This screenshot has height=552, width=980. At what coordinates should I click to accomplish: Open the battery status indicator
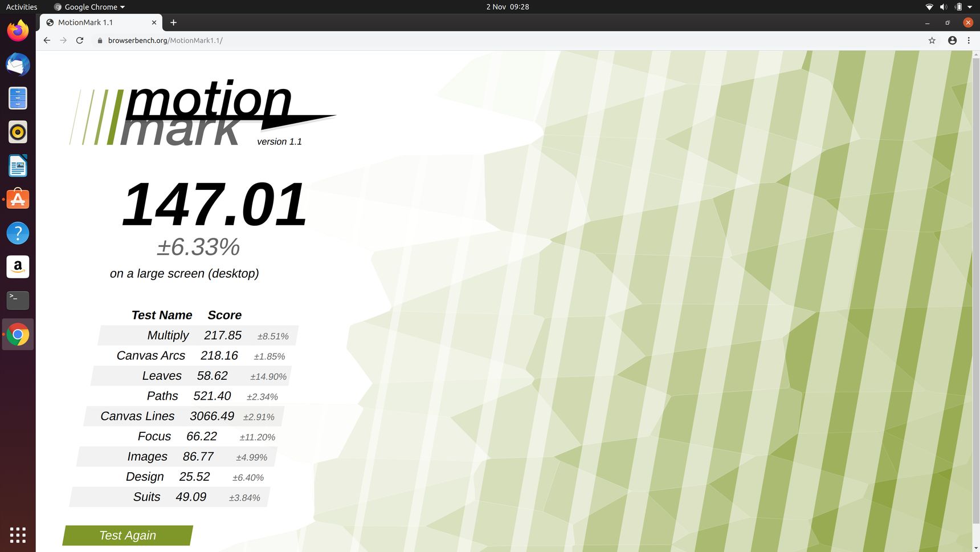pyautogui.click(x=958, y=7)
